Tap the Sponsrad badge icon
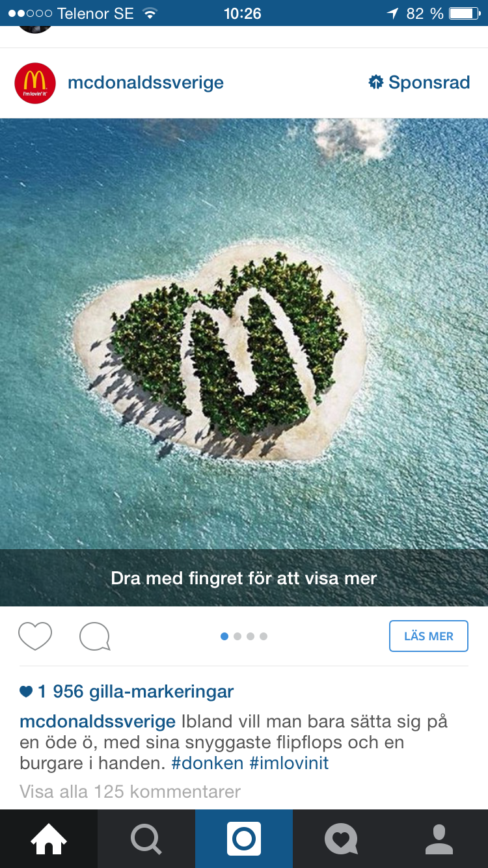 pyautogui.click(x=375, y=83)
